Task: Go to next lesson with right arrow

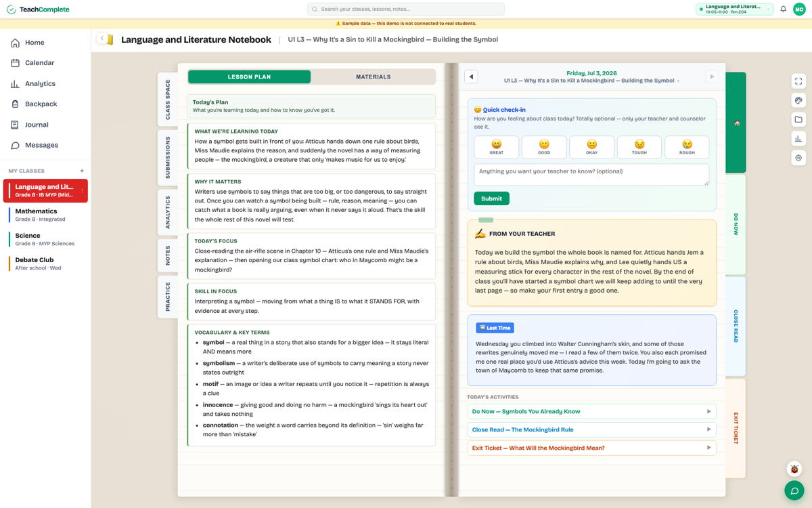Action: [x=712, y=77]
